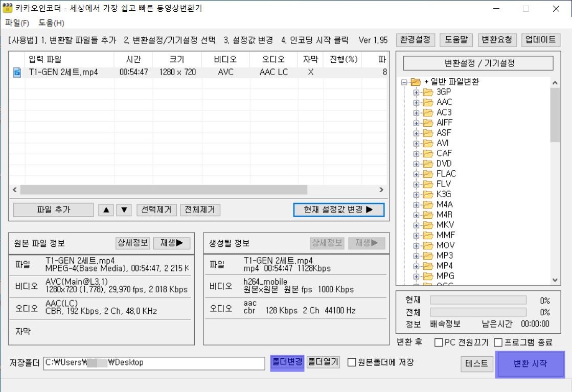
Task: Click the AVI folder icon
Action: pos(428,143)
